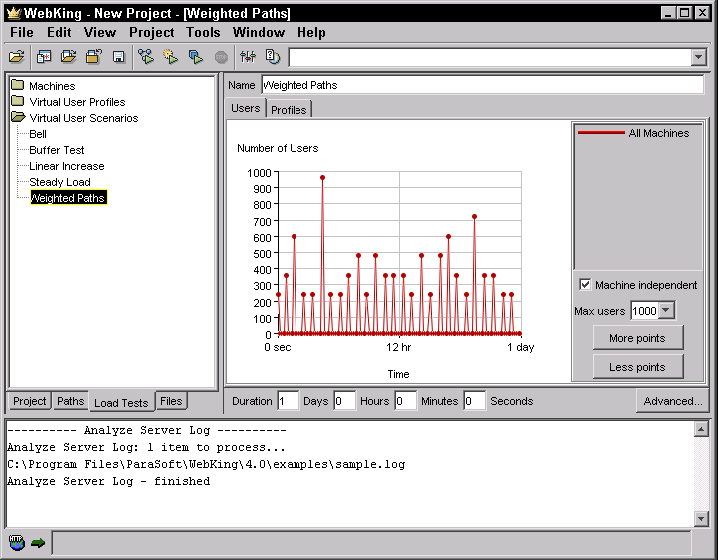Open the Help menu
The width and height of the screenshot is (718, 560).
[x=311, y=33]
